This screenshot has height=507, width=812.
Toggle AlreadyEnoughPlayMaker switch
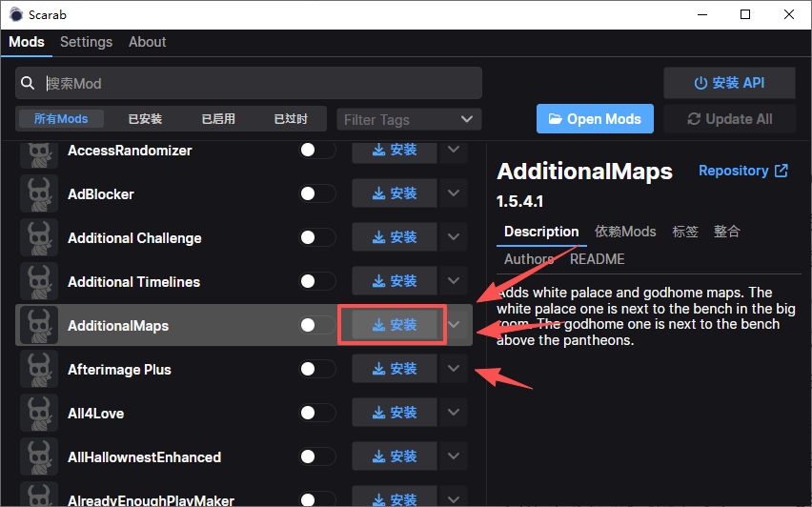pyautogui.click(x=317, y=499)
